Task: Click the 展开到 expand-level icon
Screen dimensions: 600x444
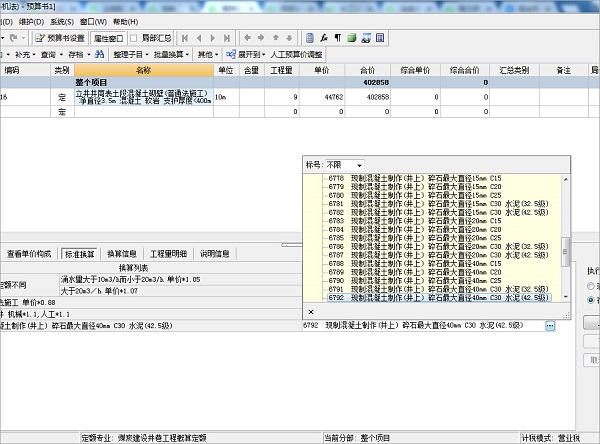Action: pyautogui.click(x=229, y=54)
